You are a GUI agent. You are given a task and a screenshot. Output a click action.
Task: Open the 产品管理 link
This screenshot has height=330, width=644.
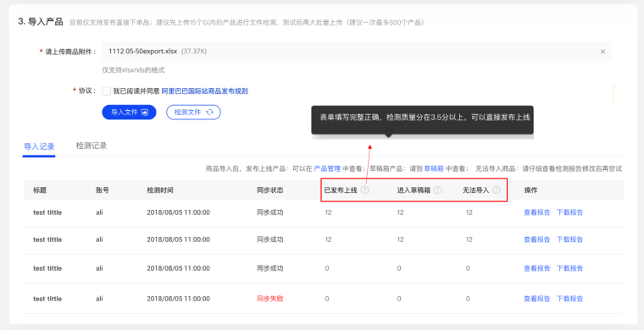[x=327, y=168]
